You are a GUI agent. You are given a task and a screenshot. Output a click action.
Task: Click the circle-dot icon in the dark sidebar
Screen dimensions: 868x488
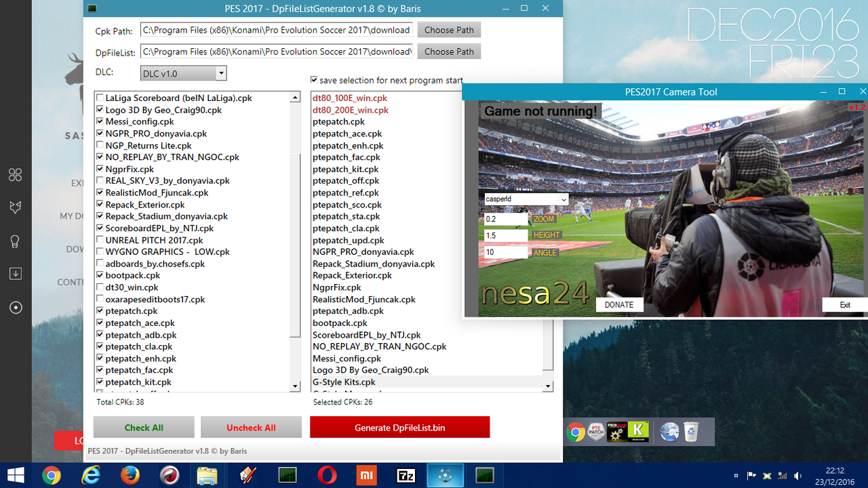pos(16,308)
